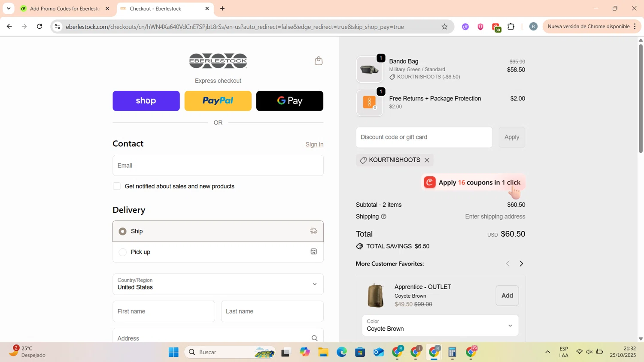This screenshot has height=362, width=644.
Task: Bookmark this page with the star icon
Action: click(x=444, y=27)
